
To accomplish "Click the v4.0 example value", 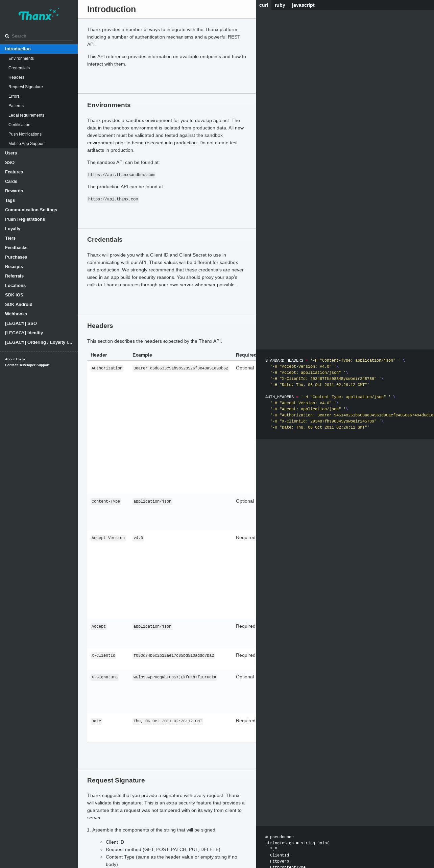I will point(138,538).
